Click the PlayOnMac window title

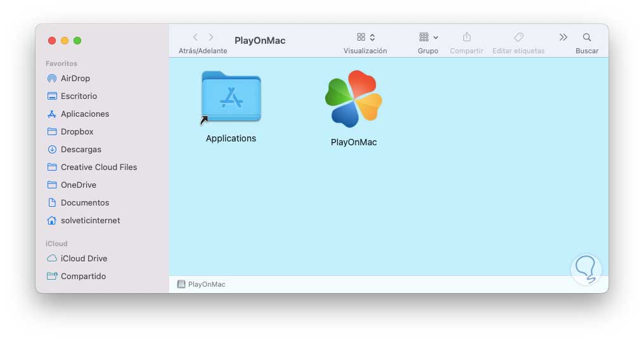tap(260, 41)
